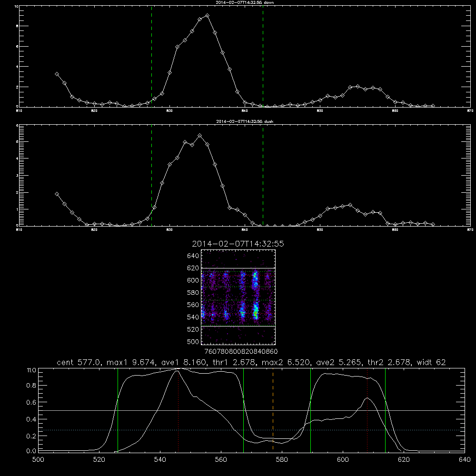476x476 pixels.
Task: Click the "580" label on spectrogram image y-axis
Action: 193,293
